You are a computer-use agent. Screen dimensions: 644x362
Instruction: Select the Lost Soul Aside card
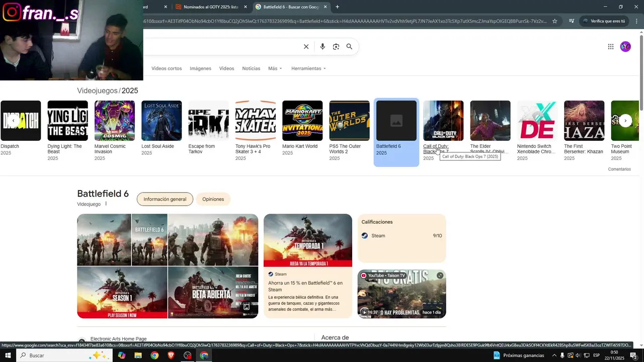(x=162, y=128)
